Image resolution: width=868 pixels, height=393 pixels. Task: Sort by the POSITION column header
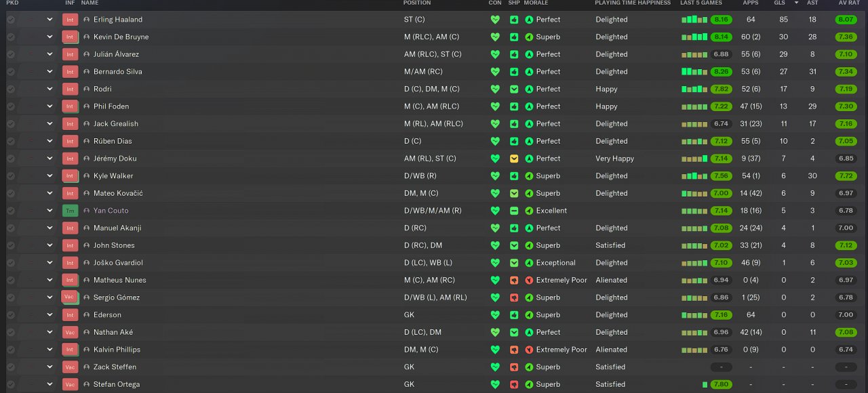click(x=417, y=3)
